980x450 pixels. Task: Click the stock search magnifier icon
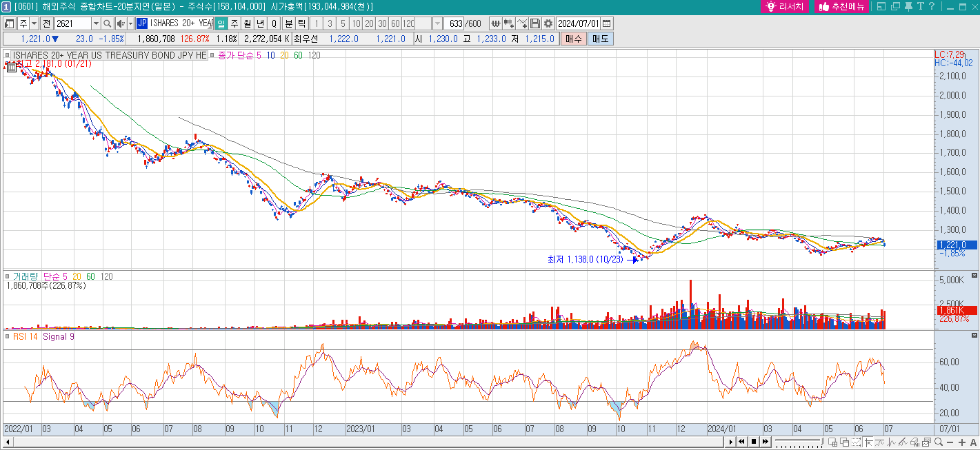click(107, 23)
